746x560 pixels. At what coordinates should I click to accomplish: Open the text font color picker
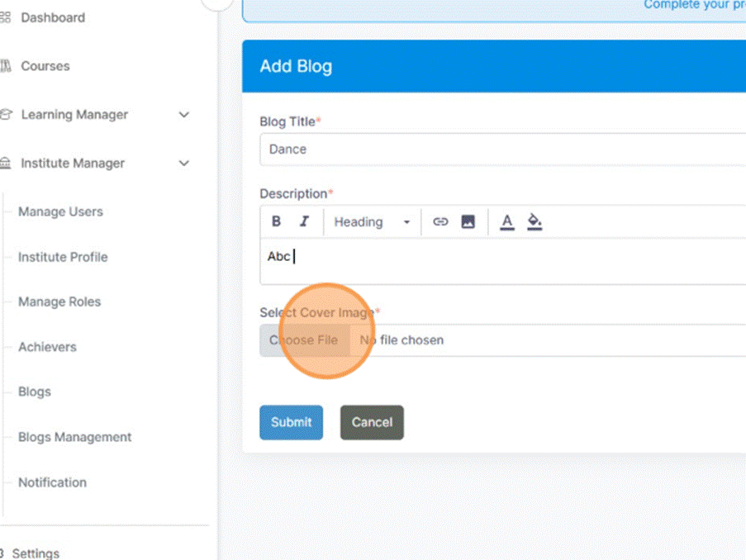507,221
